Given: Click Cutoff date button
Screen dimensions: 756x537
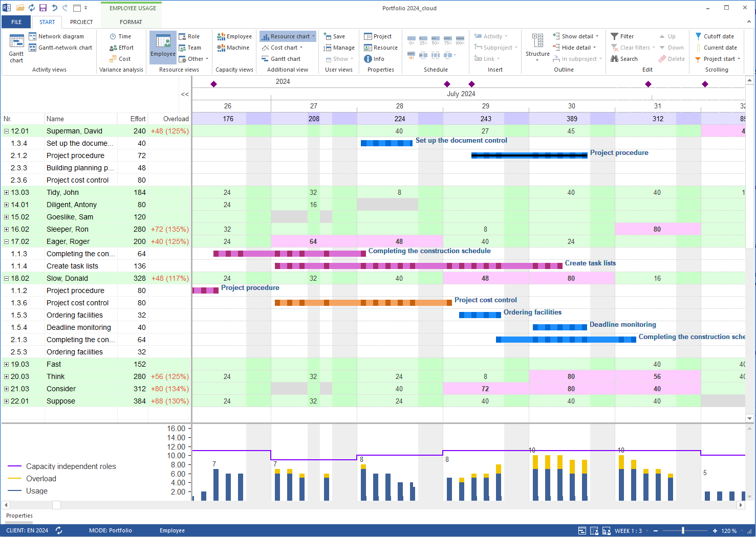Looking at the screenshot, I should coord(715,36).
